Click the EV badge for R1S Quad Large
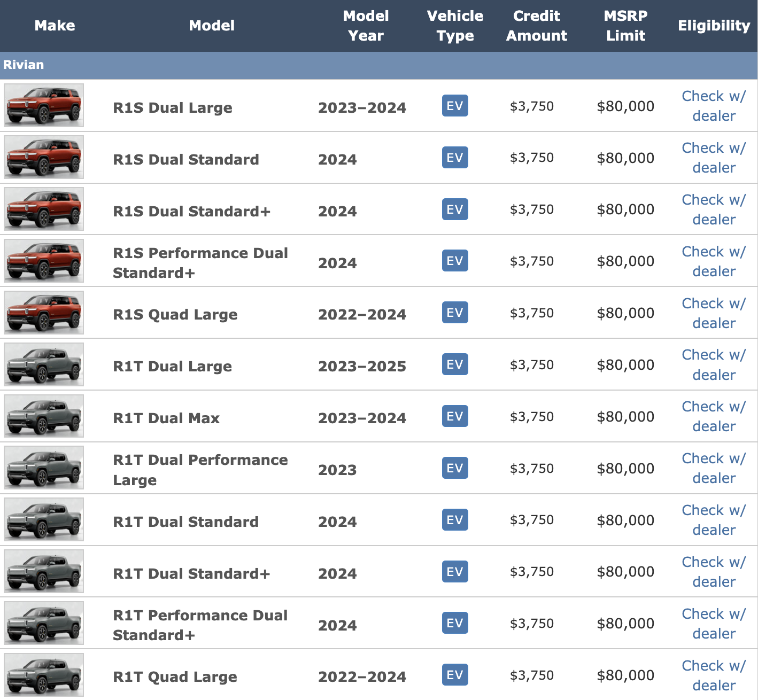Screen dimensions: 758x700 455,313
